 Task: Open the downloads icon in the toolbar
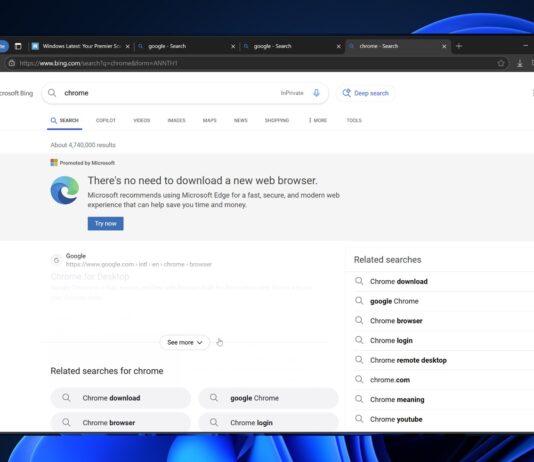[520, 63]
